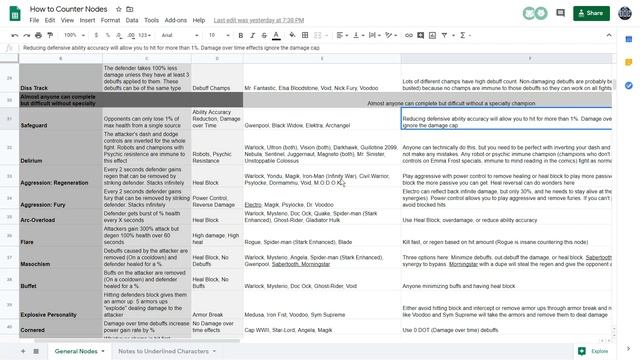
Task: Open the borders tool
Action: pos(305,36)
